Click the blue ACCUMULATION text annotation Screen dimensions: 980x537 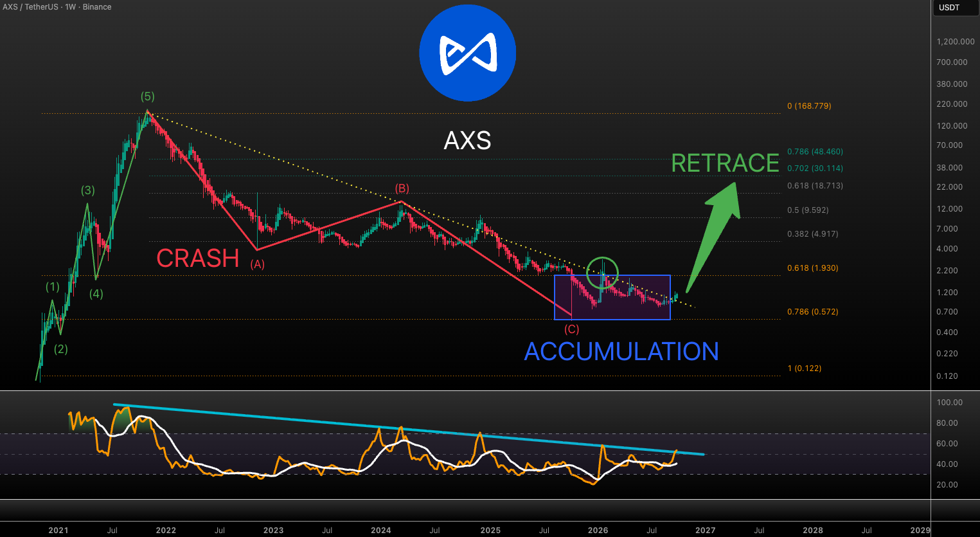(x=621, y=351)
